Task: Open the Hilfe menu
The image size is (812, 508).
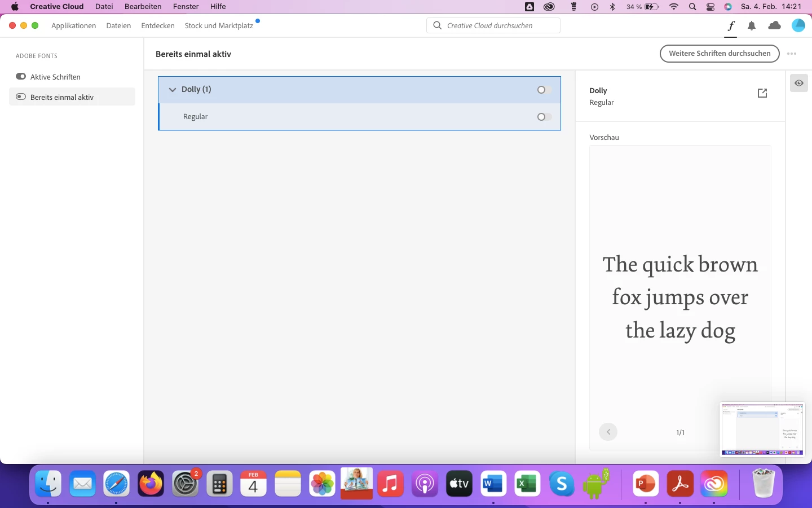Action: point(218,7)
